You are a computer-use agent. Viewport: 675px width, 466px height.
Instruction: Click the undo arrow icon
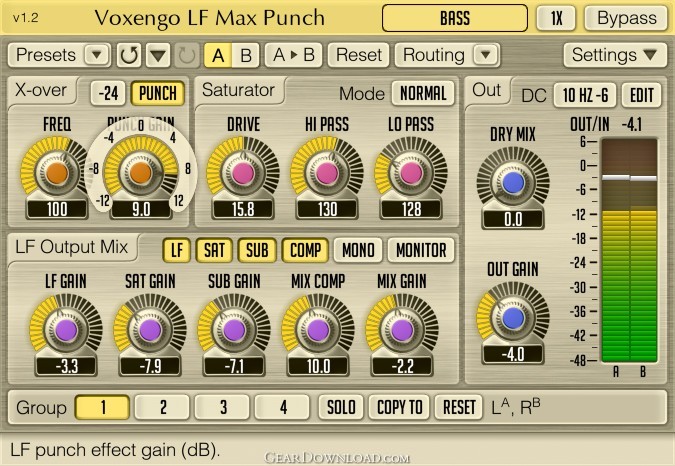click(129, 55)
